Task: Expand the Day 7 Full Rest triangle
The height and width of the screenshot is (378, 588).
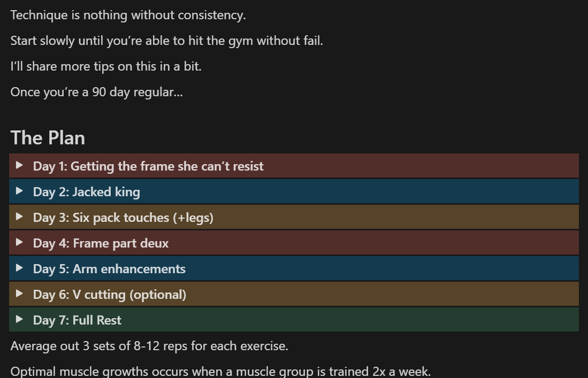Action: click(19, 319)
